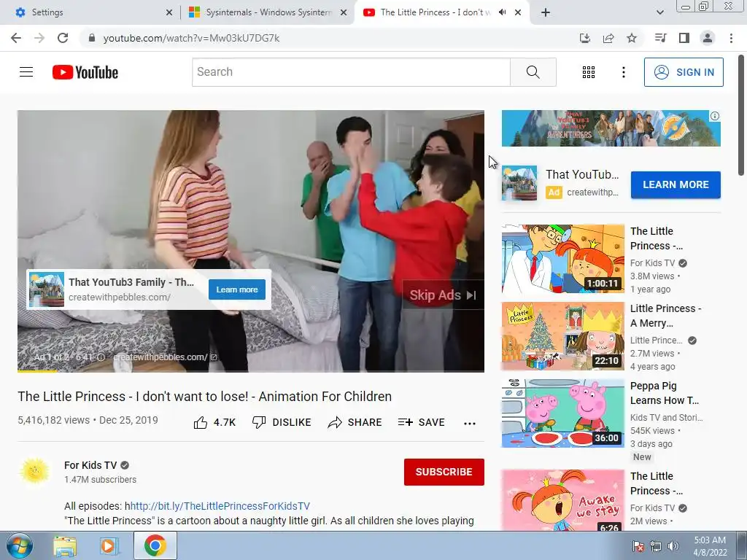Click Peppa Pig Learns How T... title
The width and height of the screenshot is (747, 560).
pos(665,393)
